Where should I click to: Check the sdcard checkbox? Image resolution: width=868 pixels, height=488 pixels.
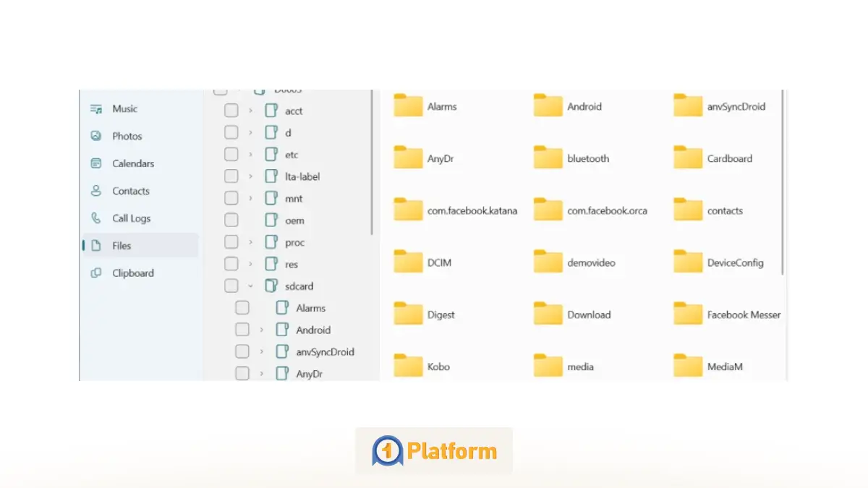(231, 286)
